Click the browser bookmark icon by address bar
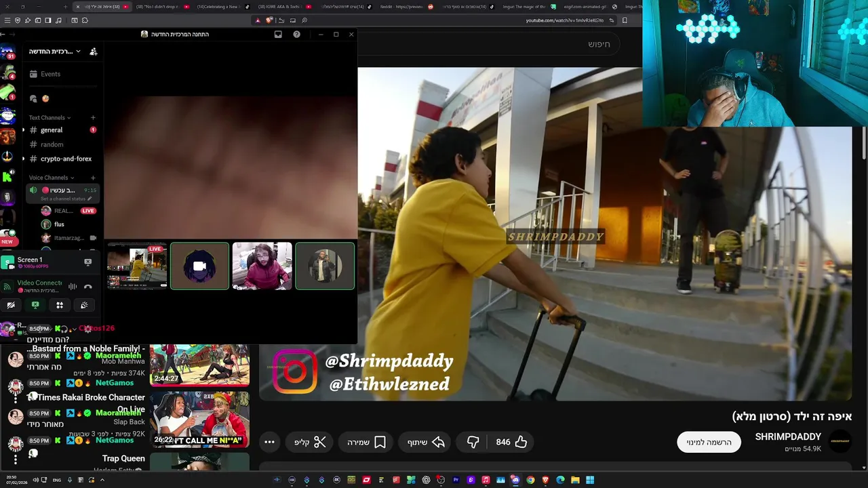Image resolution: width=868 pixels, height=488 pixels. (x=625, y=20)
